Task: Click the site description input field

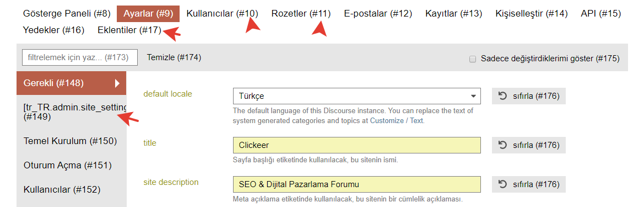Action: (x=356, y=184)
